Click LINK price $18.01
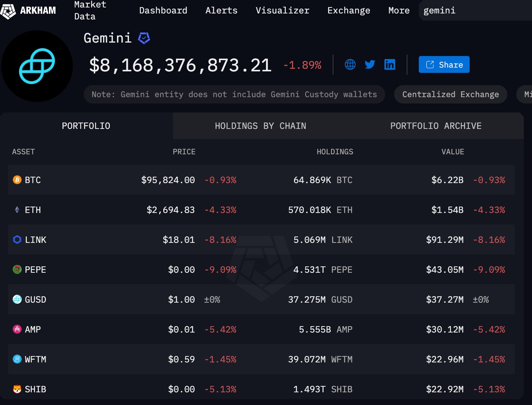Viewport: 532px width, 405px height. (179, 240)
